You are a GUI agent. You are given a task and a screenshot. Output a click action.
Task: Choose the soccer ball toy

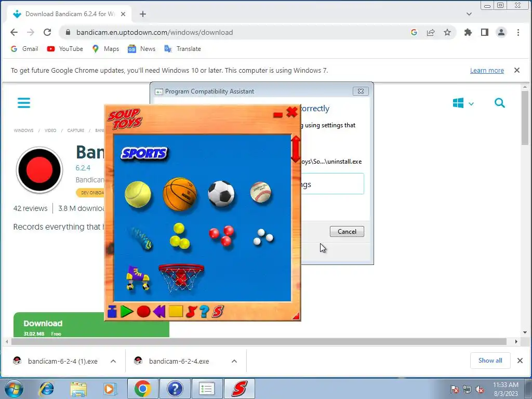[221, 194]
